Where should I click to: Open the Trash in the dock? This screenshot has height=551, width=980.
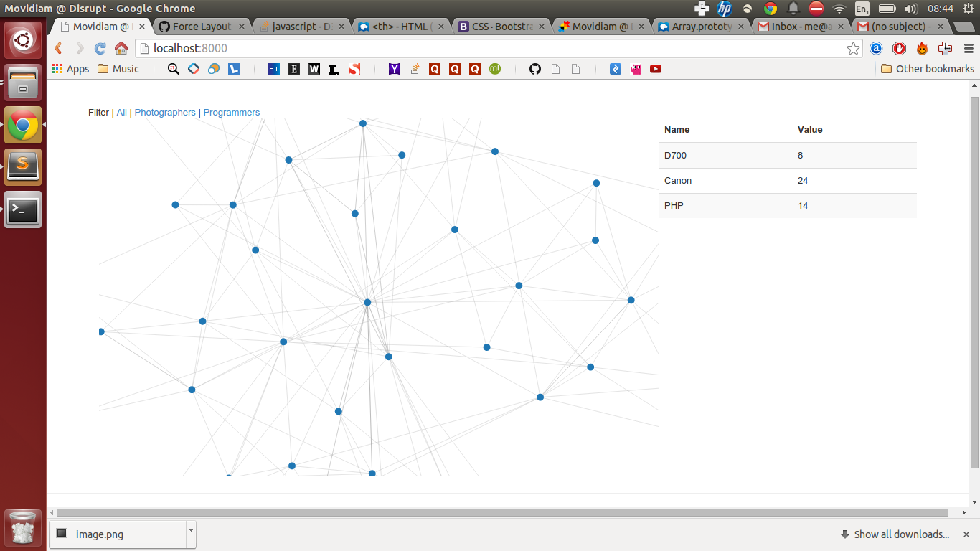click(x=23, y=528)
